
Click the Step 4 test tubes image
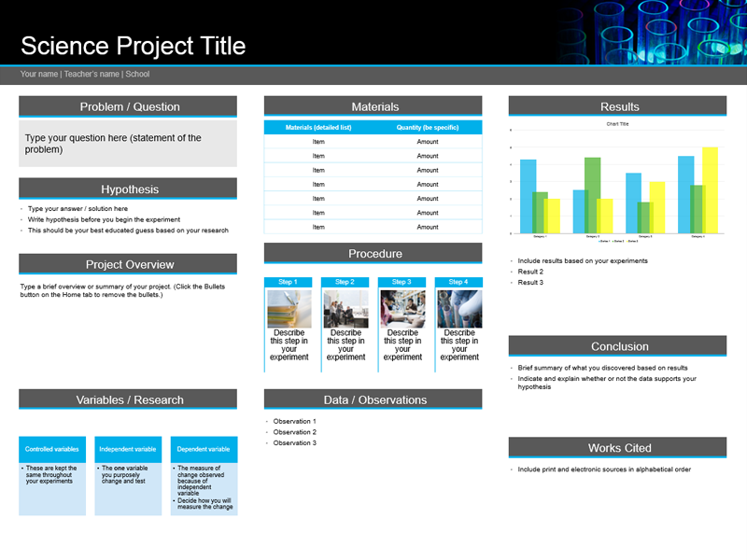click(x=458, y=309)
